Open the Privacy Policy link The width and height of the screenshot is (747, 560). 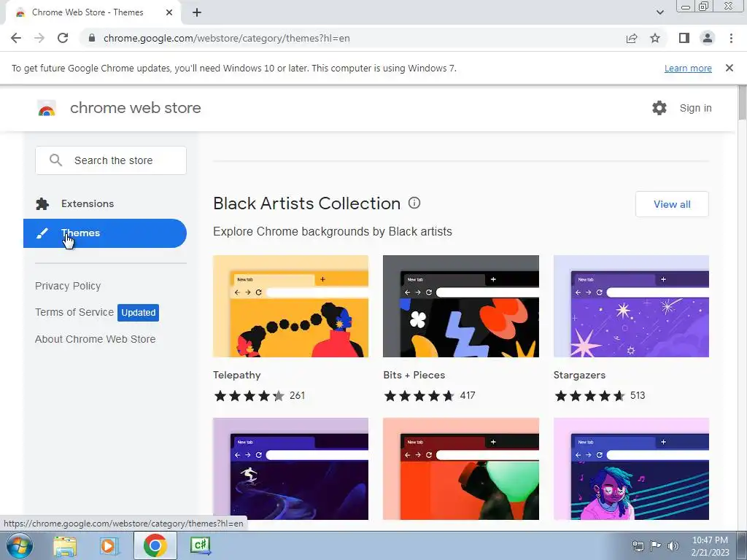68,286
